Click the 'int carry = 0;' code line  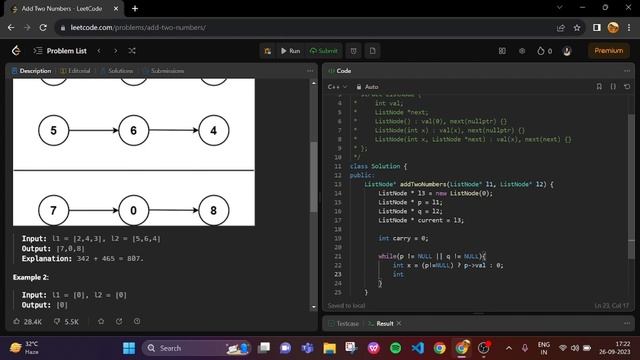coord(403,238)
